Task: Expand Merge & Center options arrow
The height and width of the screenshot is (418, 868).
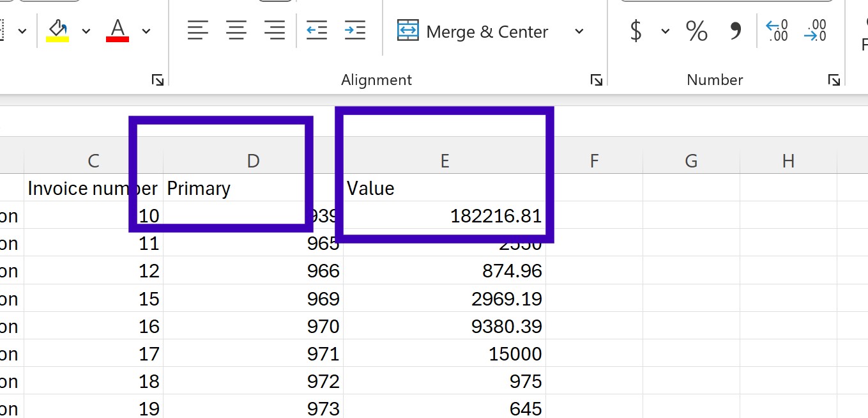Action: (x=579, y=31)
